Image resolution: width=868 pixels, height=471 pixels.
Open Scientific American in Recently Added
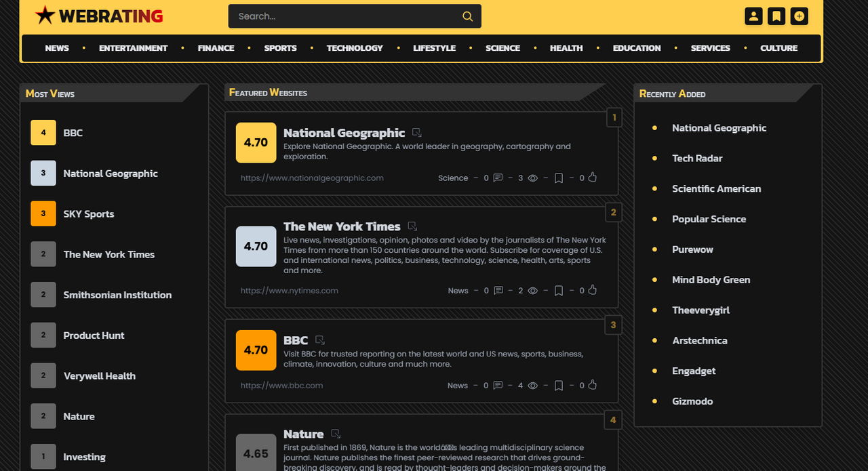click(x=716, y=189)
